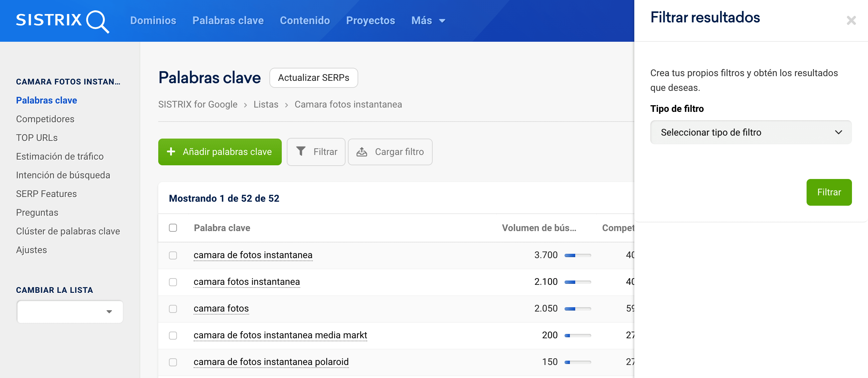Viewport: 868px width, 378px height.
Task: Open the Dominios menu
Action: (x=153, y=21)
